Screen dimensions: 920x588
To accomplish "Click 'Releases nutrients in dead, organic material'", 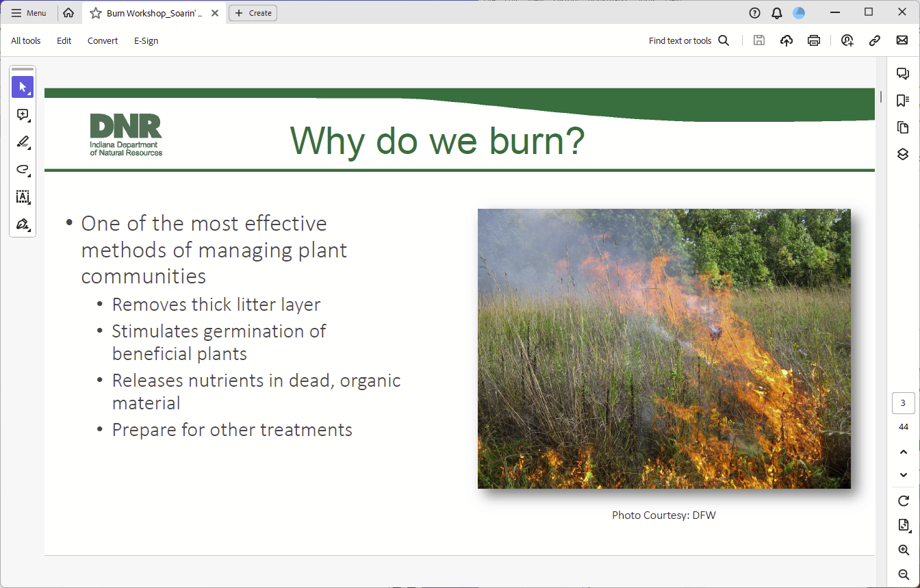I will point(257,392).
